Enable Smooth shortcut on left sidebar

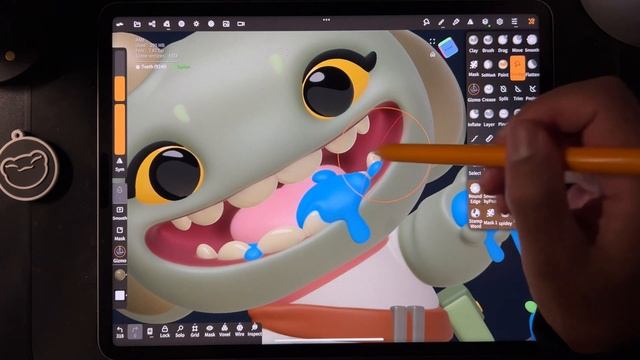pos(120,213)
